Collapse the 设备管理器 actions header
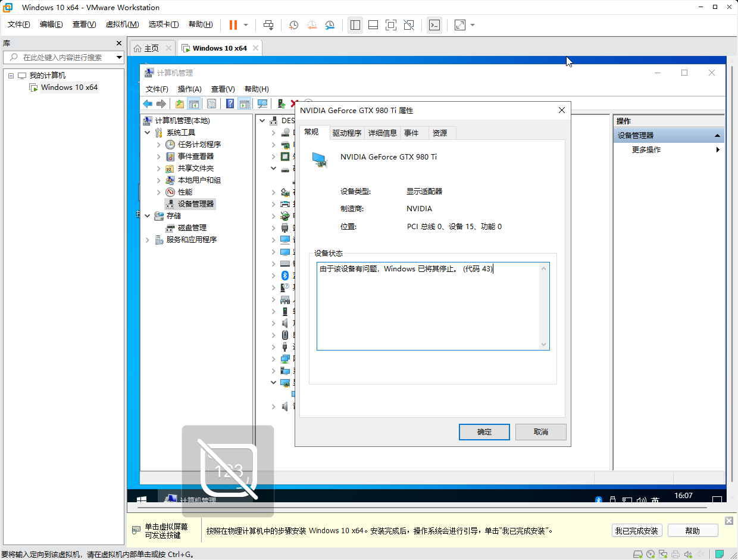Viewport: 738px width, 560px height. click(x=717, y=136)
